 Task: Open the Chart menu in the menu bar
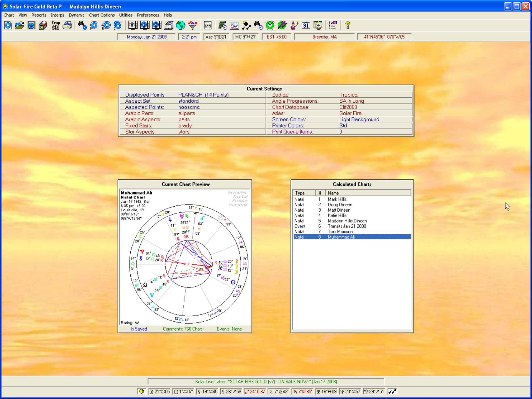(x=8, y=15)
